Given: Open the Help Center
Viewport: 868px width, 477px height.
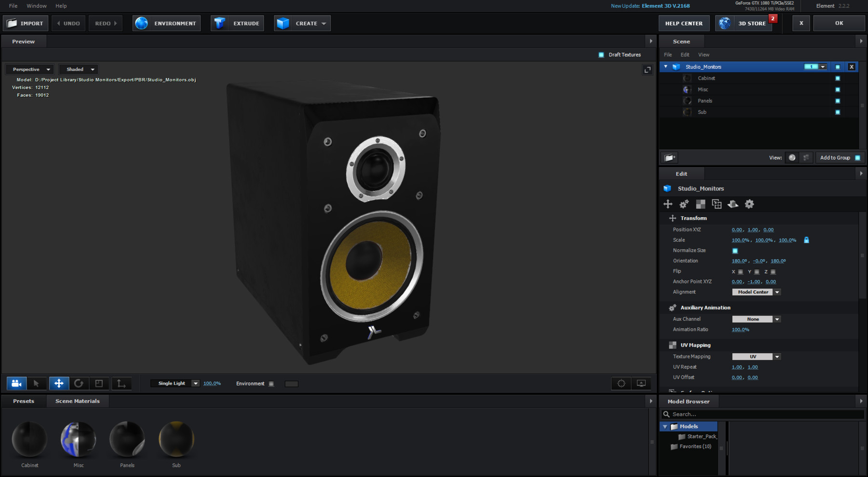Looking at the screenshot, I should coord(684,23).
